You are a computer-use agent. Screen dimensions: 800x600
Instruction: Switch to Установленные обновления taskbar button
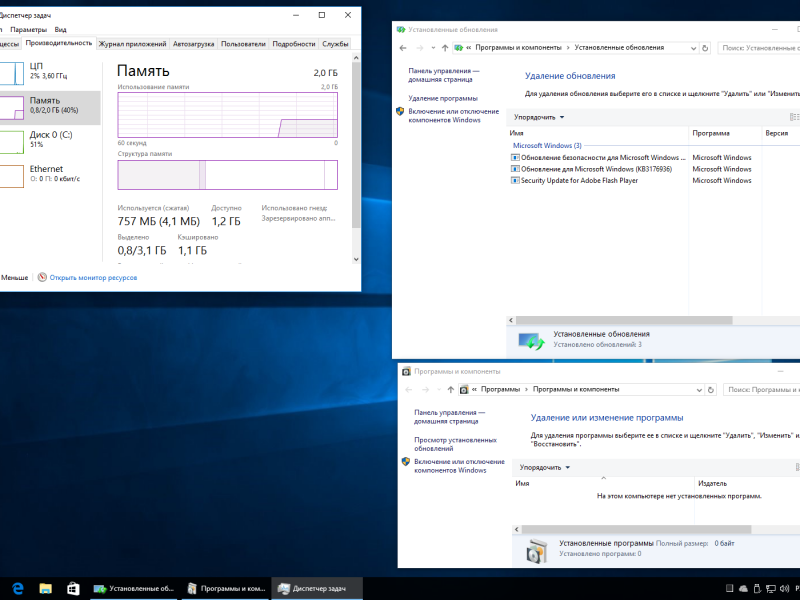pyautogui.click(x=134, y=588)
